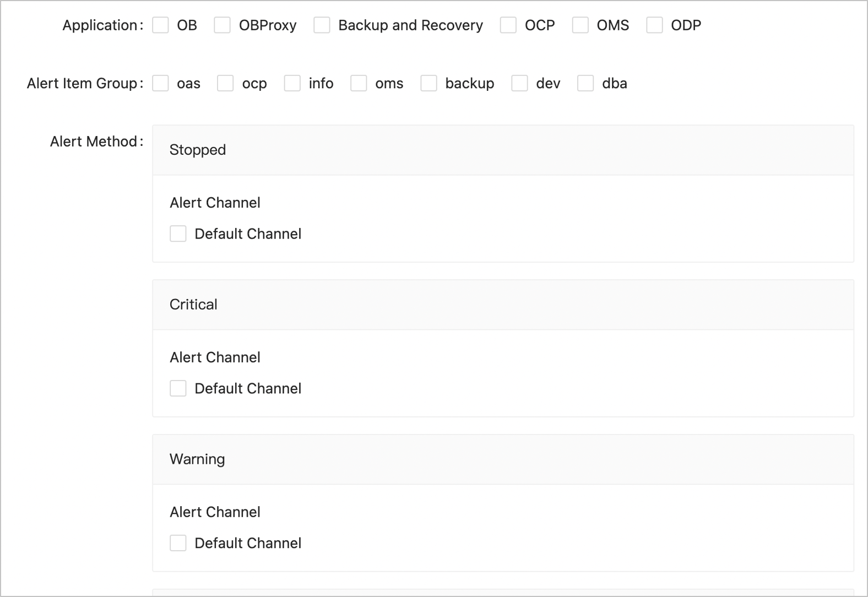Select the oms alert item group
Screen dimensions: 868x597
point(359,83)
